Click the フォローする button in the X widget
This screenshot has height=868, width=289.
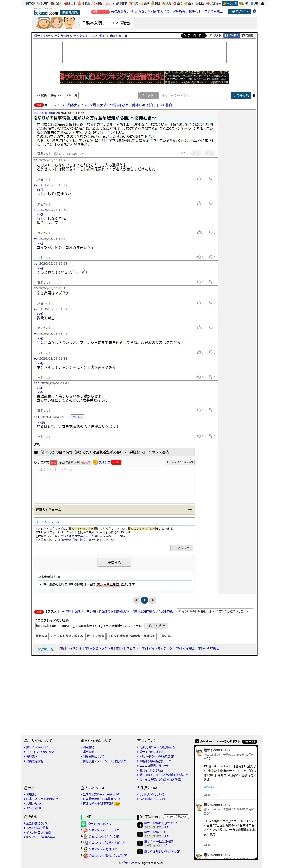click(x=249, y=741)
